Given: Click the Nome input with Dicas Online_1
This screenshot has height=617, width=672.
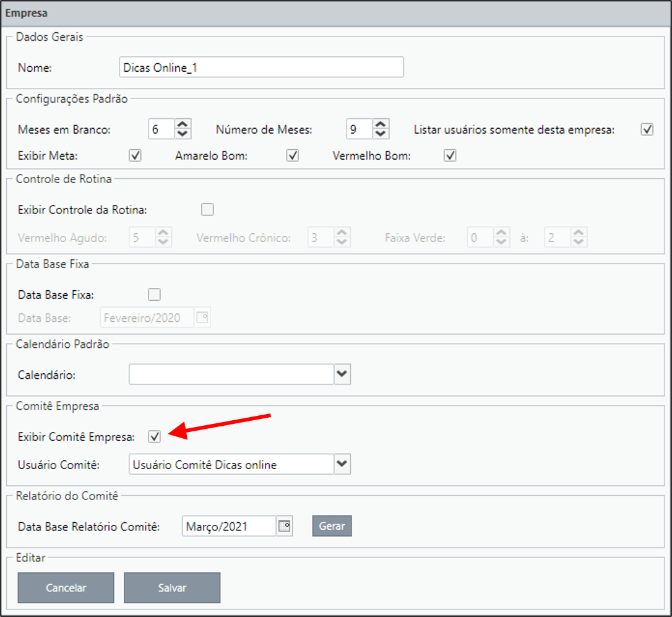Looking at the screenshot, I should pyautogui.click(x=261, y=67).
